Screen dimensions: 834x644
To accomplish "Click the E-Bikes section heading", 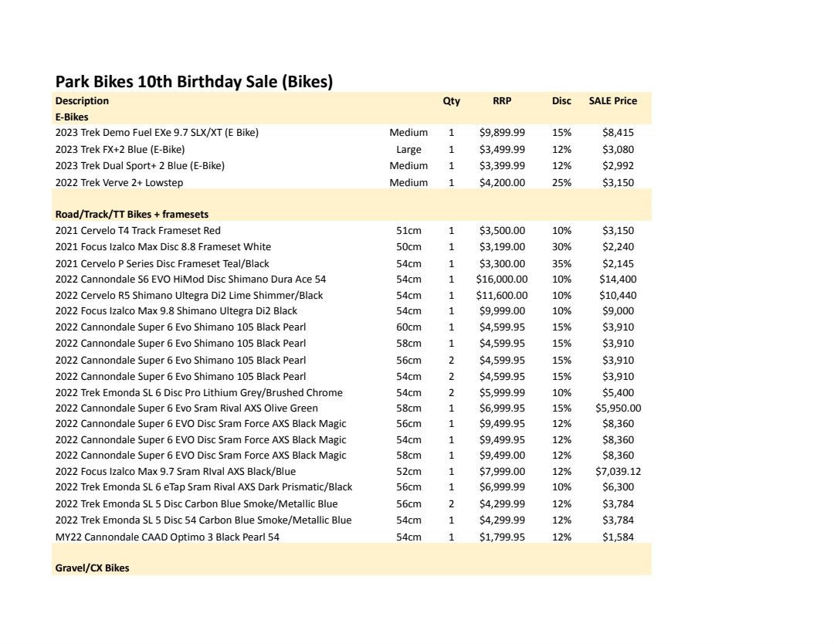I will pos(72,117).
